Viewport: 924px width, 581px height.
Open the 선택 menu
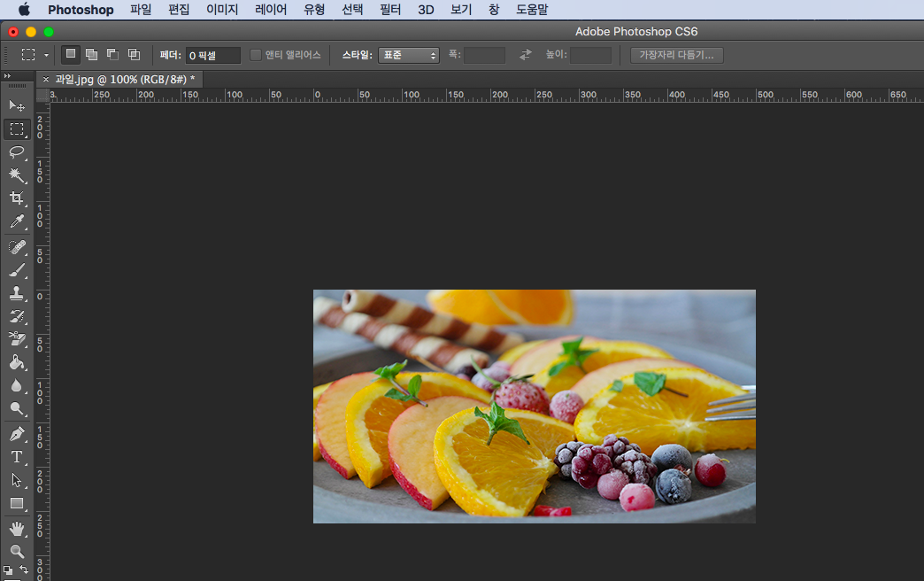click(352, 10)
